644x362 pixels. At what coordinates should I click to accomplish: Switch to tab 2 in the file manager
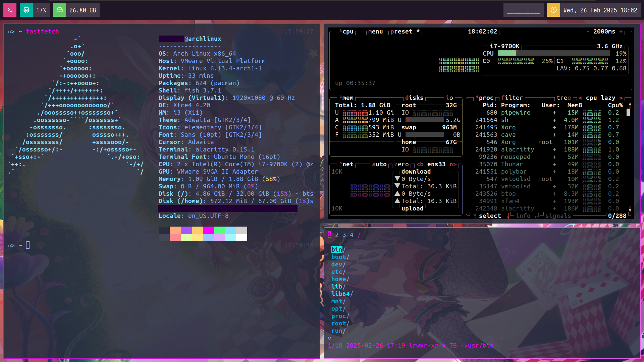point(337,235)
